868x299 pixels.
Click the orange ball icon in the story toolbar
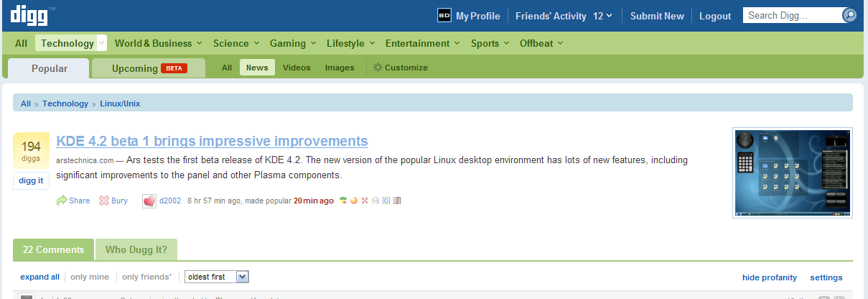click(x=353, y=201)
